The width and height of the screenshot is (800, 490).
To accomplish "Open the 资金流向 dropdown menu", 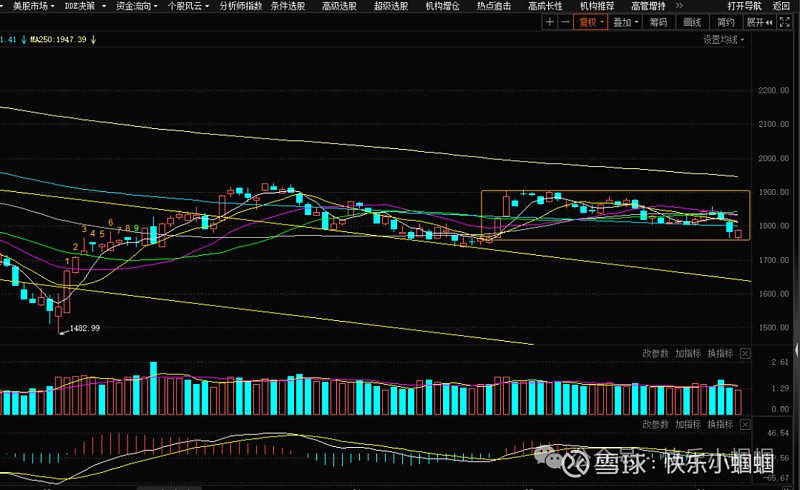I will point(136,6).
